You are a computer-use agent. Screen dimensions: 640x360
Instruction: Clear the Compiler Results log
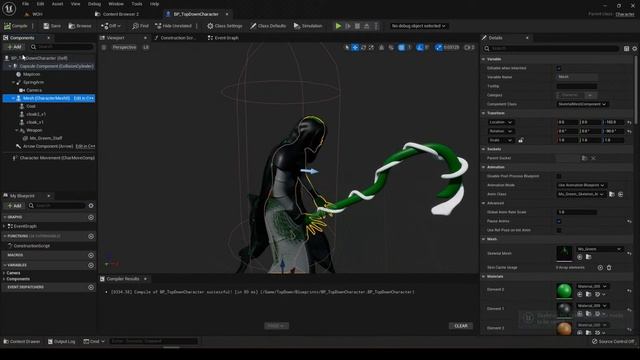pyautogui.click(x=461, y=326)
